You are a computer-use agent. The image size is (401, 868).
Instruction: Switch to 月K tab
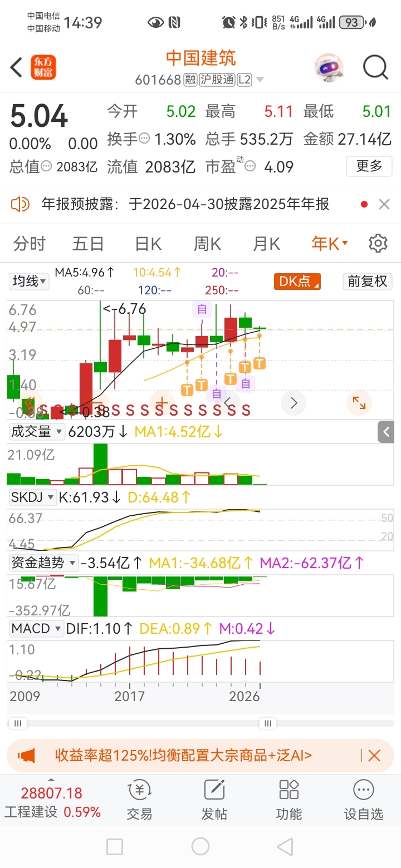tap(266, 244)
